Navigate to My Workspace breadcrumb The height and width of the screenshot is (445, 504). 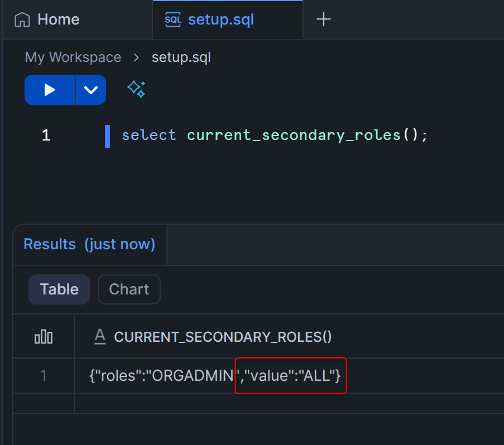(73, 57)
